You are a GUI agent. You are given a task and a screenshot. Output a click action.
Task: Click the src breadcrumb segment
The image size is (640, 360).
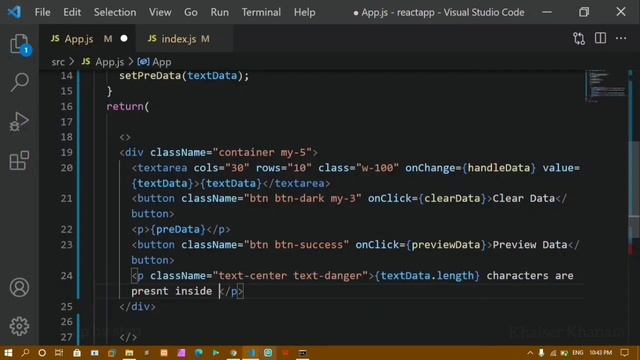[x=58, y=62]
